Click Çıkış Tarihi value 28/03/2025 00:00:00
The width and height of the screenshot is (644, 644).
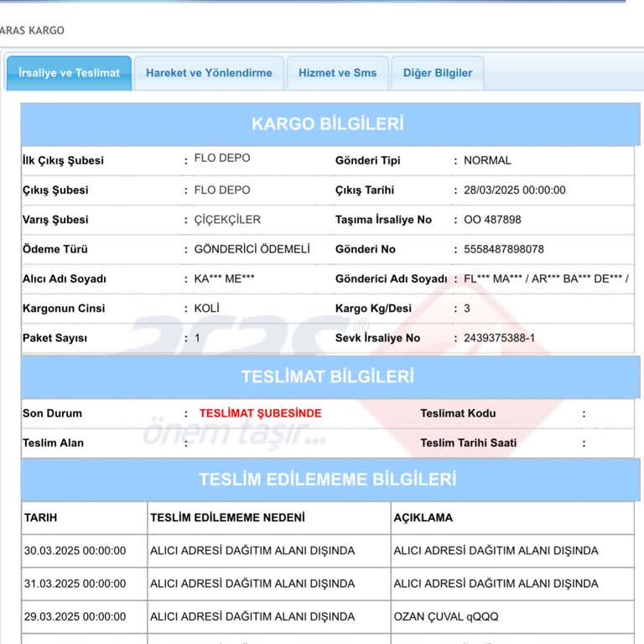click(515, 190)
